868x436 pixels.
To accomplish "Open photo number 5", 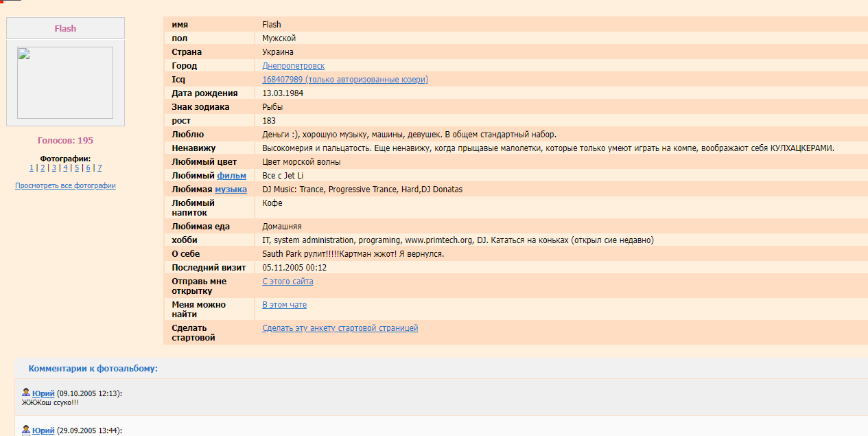I will [77, 168].
